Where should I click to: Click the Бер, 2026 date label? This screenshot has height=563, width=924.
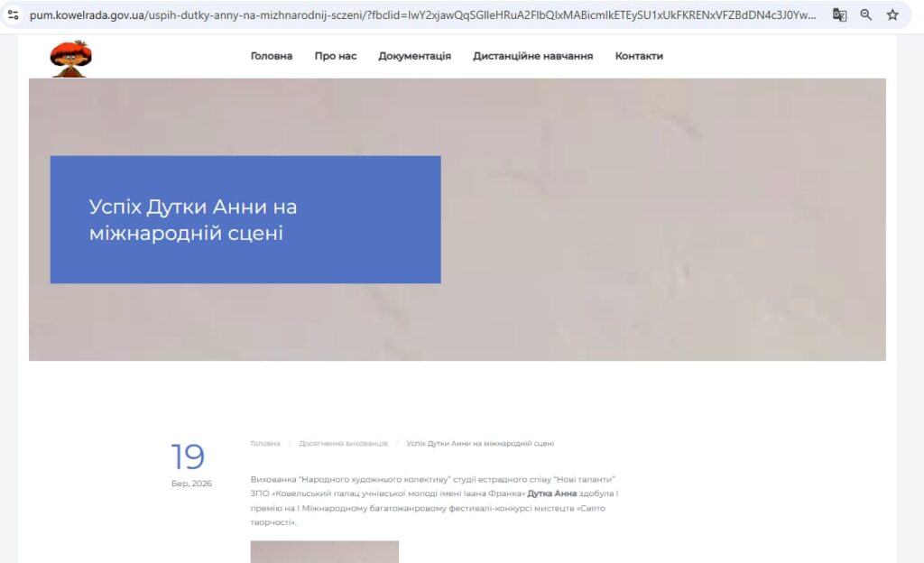[x=191, y=484]
